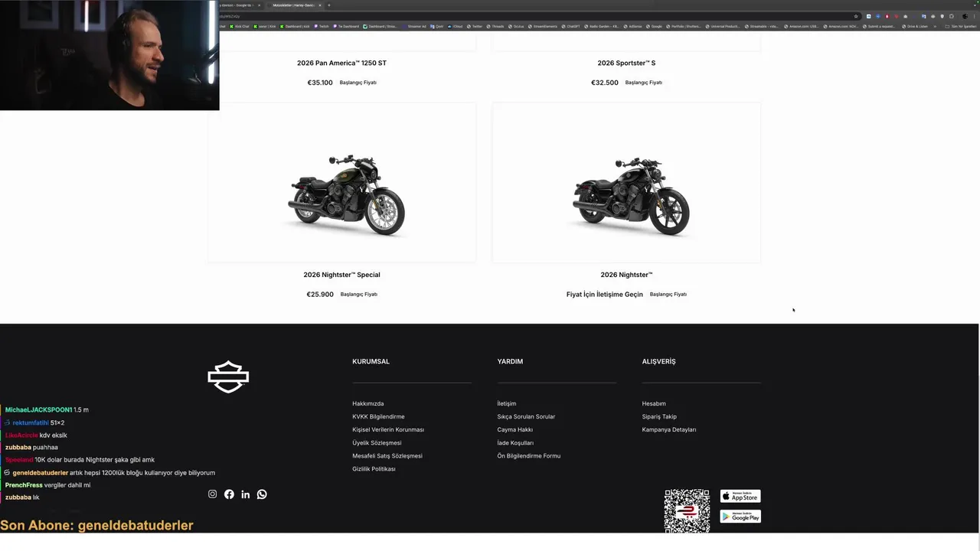The height and width of the screenshot is (551, 980).
Task: Open the StreamElements bookmark
Action: pyautogui.click(x=544, y=26)
